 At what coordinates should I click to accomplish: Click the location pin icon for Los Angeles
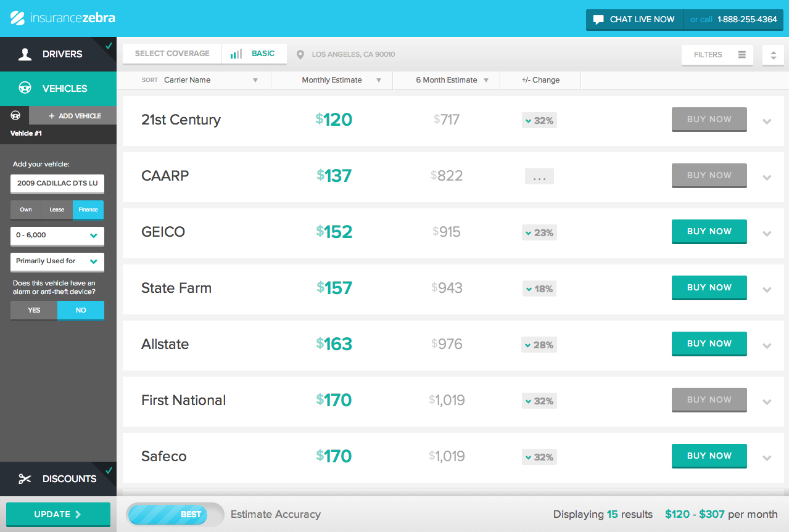click(x=300, y=54)
